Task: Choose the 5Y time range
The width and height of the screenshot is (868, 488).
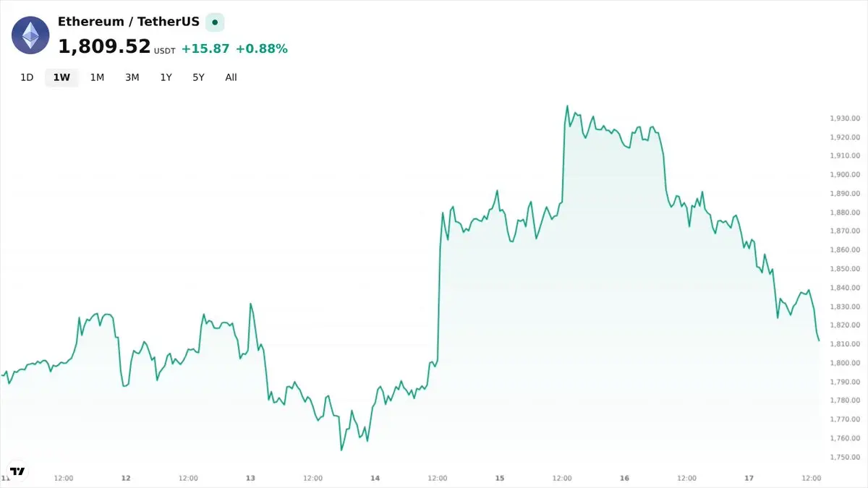Action: click(198, 77)
